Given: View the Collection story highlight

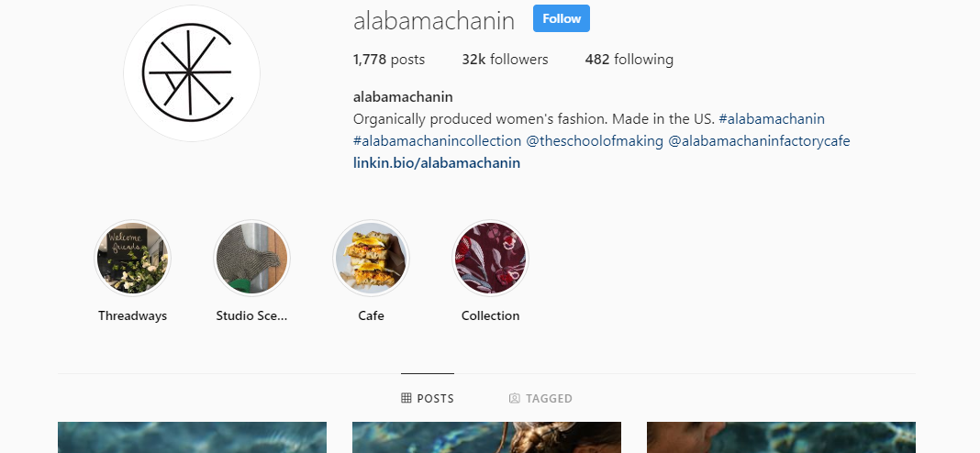Looking at the screenshot, I should point(490,259).
